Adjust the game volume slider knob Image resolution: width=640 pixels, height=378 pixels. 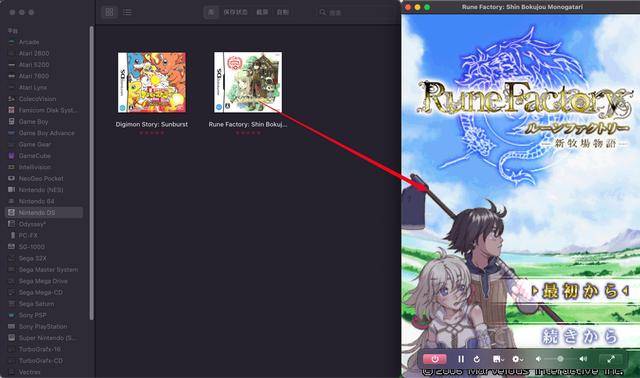[560, 359]
